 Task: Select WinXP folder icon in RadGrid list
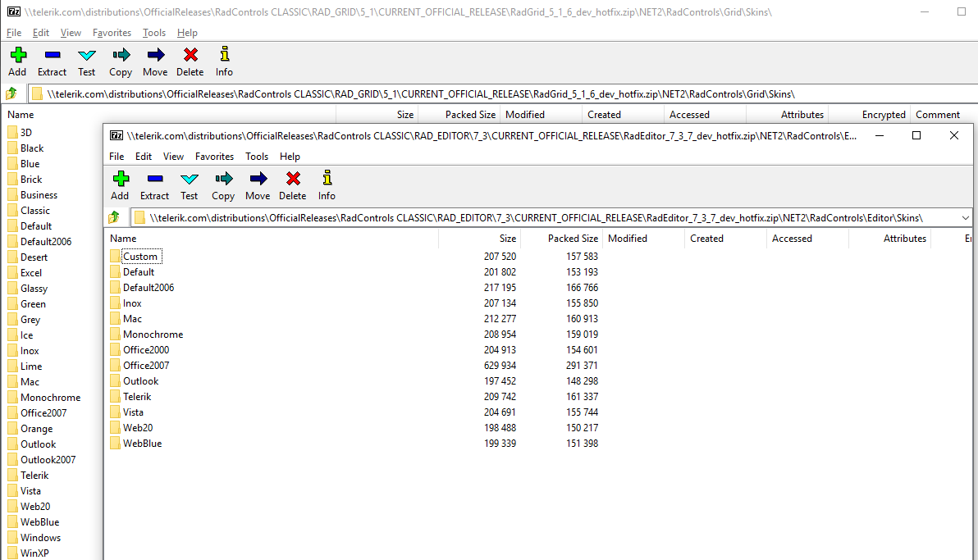coord(12,553)
